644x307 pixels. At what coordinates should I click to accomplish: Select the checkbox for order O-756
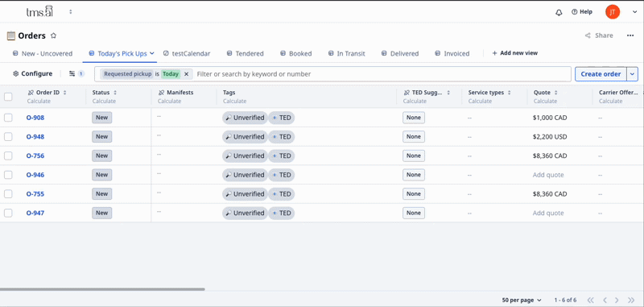click(8, 156)
